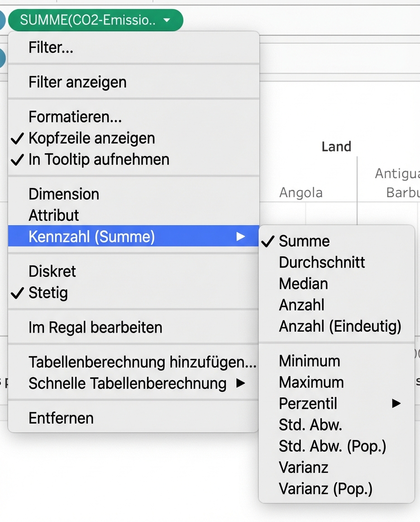The width and height of the screenshot is (420, 522).
Task: Select the Minimum aggregation
Action: click(310, 361)
